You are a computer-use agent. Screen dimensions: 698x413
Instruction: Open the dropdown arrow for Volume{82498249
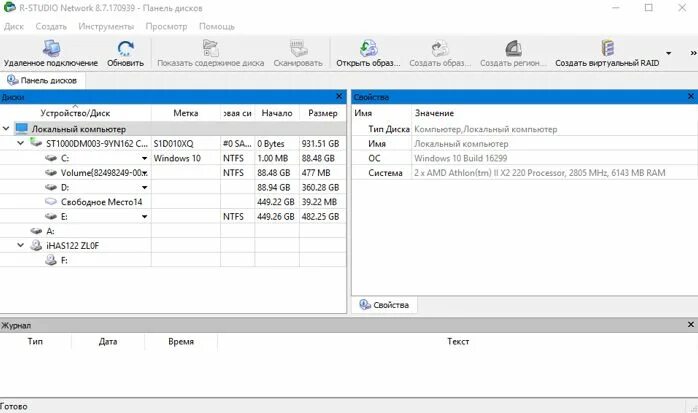(145, 173)
